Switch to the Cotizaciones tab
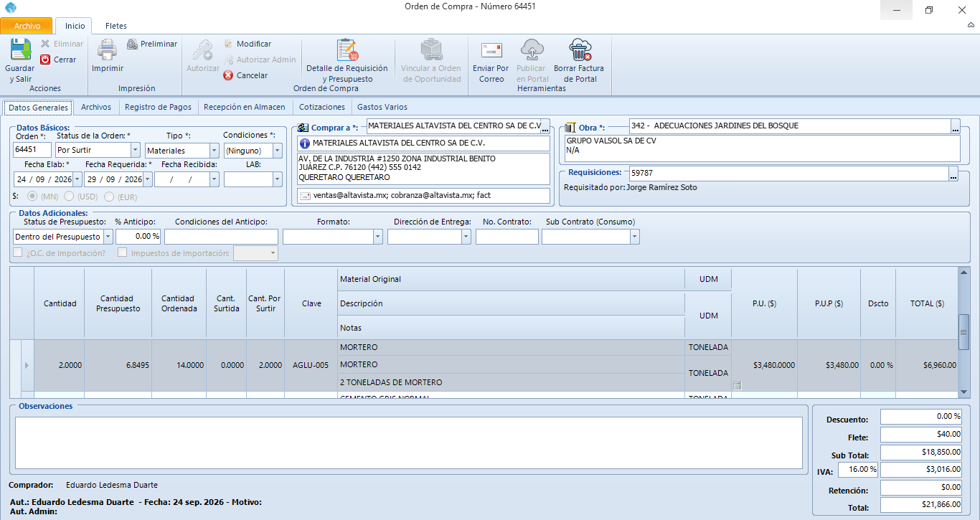Image resolution: width=980 pixels, height=520 pixels. pos(322,108)
